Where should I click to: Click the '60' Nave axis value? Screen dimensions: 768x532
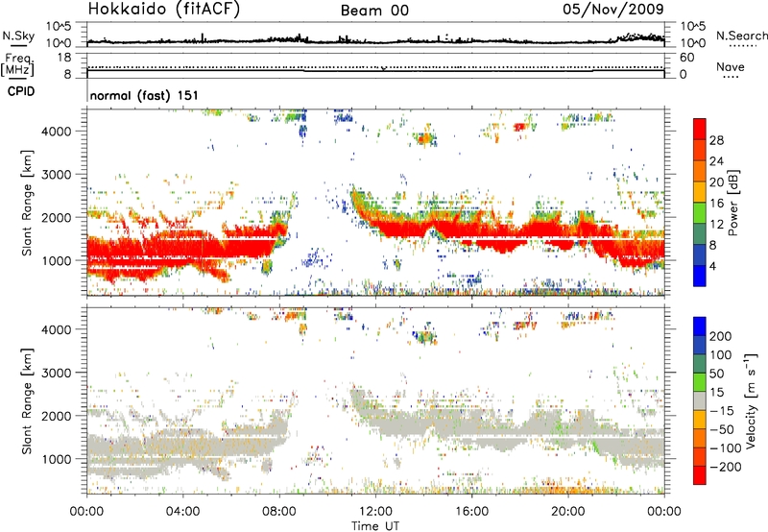coord(687,58)
